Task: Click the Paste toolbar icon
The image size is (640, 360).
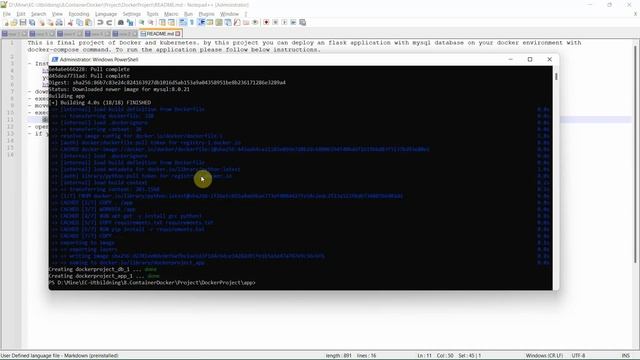Action: pos(88,22)
